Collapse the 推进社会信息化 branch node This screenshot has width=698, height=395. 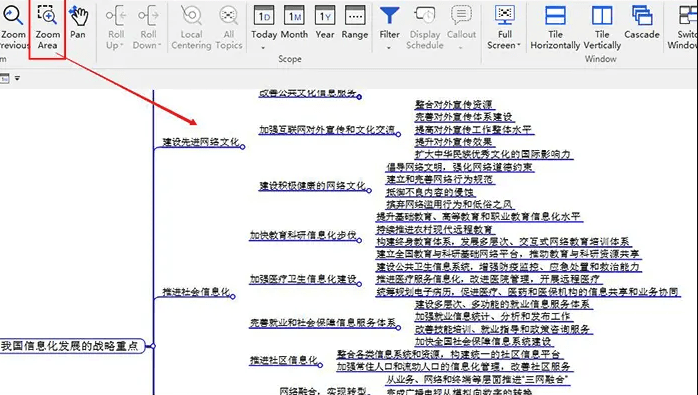232,297
